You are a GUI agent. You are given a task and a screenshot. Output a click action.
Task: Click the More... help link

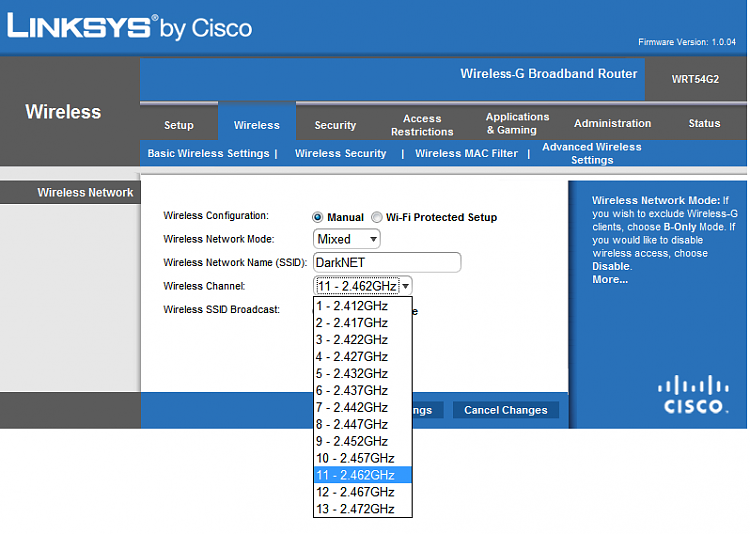(610, 279)
